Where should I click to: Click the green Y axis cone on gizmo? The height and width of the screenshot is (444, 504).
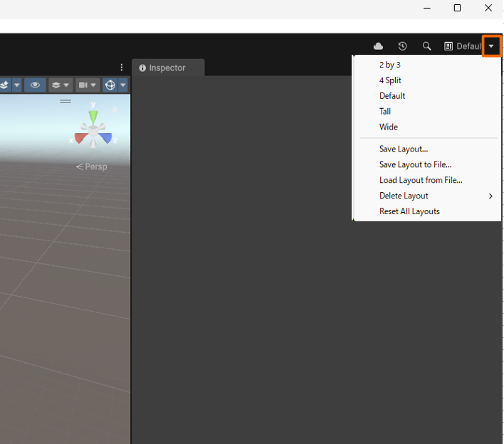point(93,116)
